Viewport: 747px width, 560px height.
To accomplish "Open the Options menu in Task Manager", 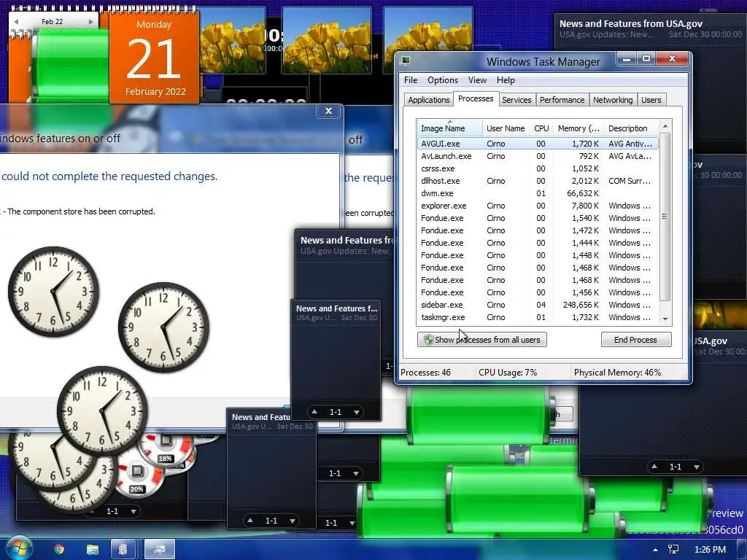I will point(443,80).
